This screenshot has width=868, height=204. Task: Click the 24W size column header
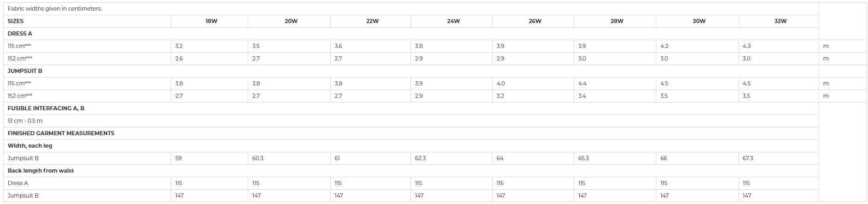tap(453, 21)
